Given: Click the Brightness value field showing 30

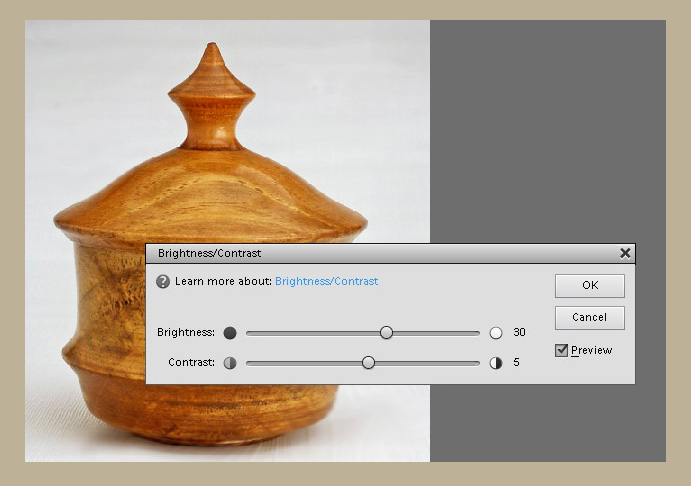Looking at the screenshot, I should [519, 333].
